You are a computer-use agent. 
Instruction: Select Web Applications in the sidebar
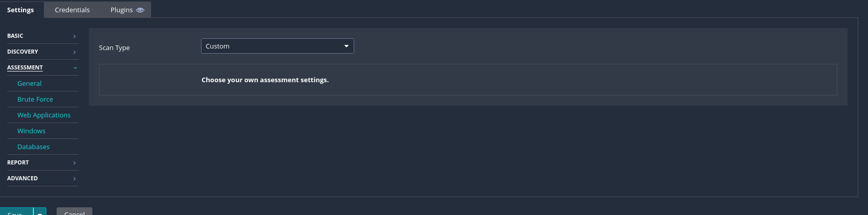tap(44, 115)
